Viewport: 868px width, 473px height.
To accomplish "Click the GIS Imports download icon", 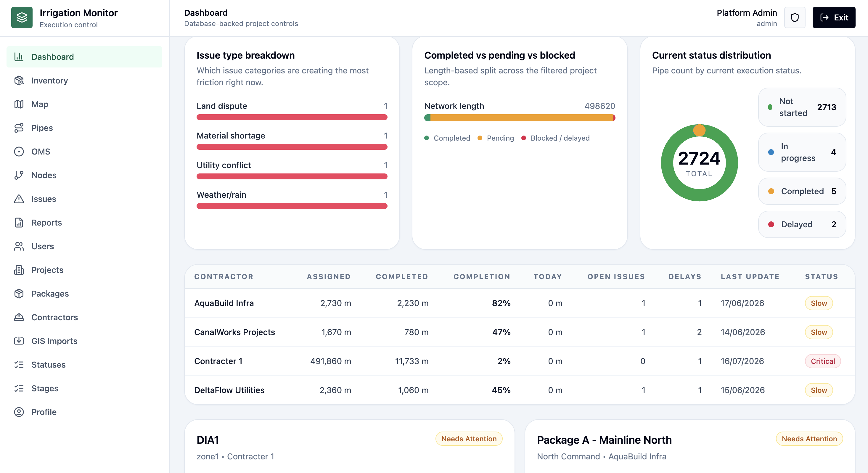I will click(x=19, y=341).
